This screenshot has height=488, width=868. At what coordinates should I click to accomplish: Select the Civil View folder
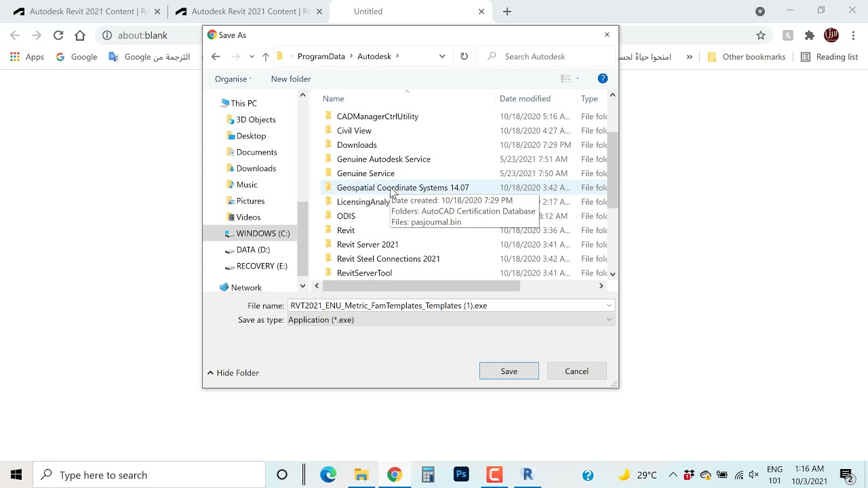[x=354, y=131]
